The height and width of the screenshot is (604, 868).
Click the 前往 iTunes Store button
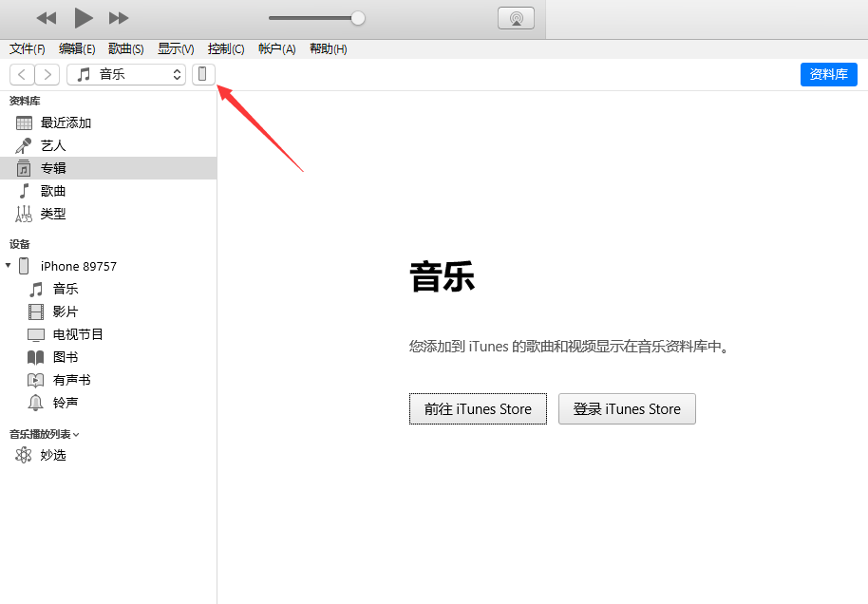coord(478,408)
